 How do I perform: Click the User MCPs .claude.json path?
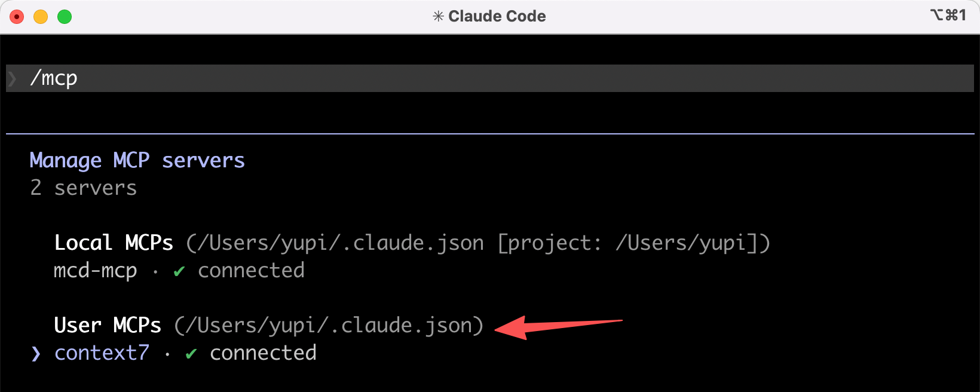[329, 326]
